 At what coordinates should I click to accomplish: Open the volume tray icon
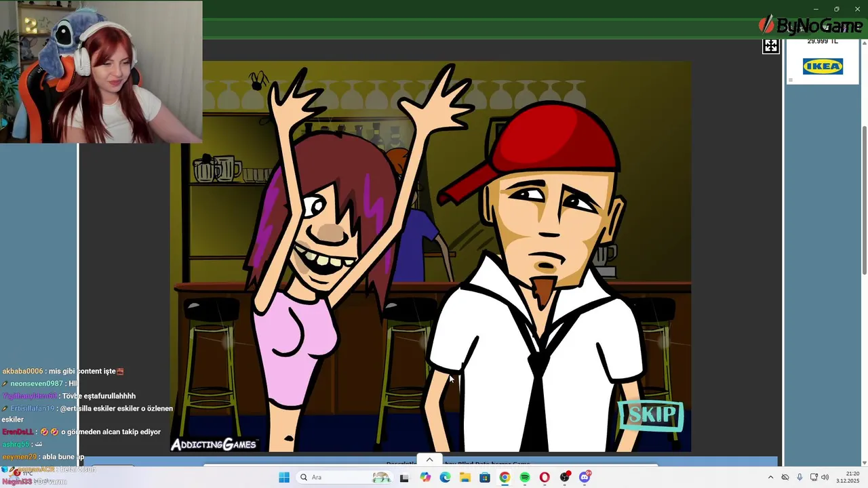pyautogui.click(x=825, y=477)
